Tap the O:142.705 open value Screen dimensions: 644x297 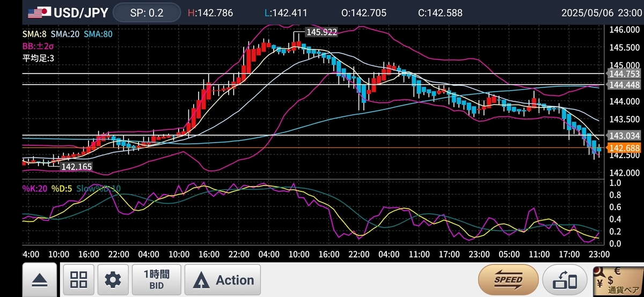363,12
